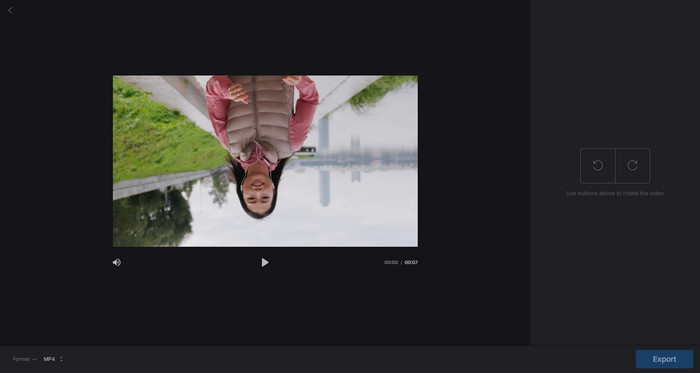700x373 pixels.
Task: Click the 00:07 total duration text
Action: point(411,262)
